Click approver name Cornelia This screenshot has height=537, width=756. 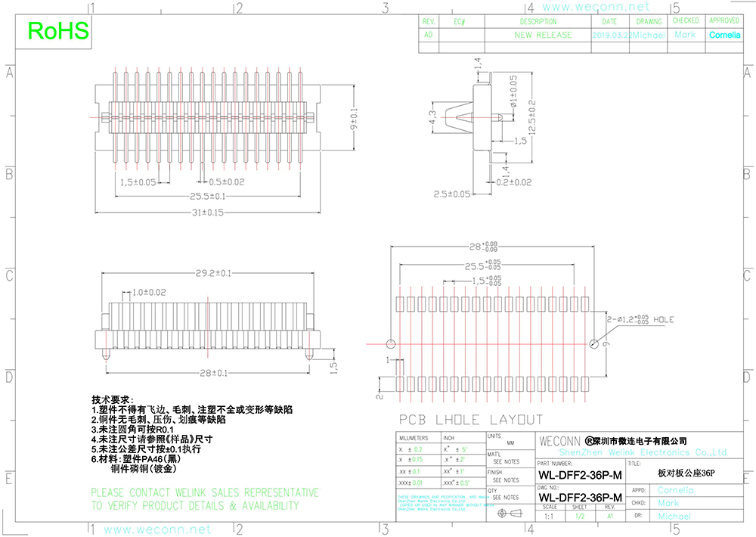point(723,36)
